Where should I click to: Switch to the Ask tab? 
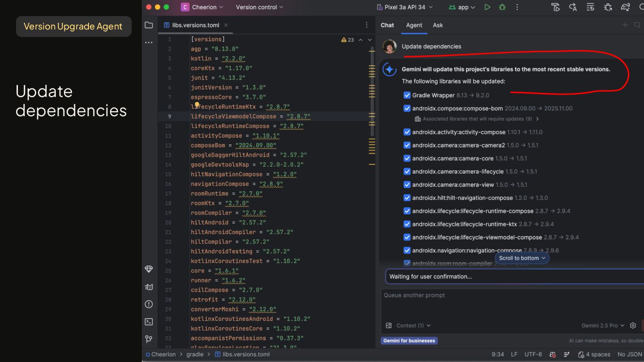[x=438, y=25]
